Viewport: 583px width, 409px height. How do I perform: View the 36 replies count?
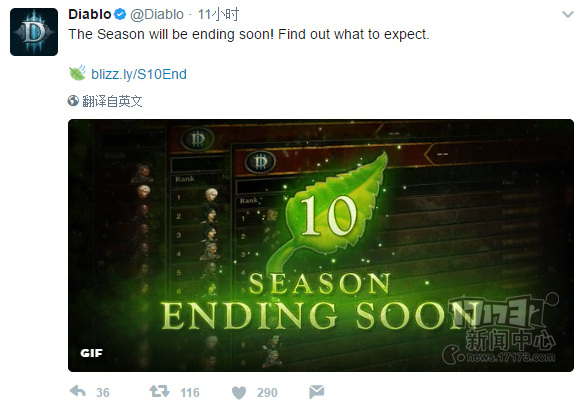(x=103, y=393)
